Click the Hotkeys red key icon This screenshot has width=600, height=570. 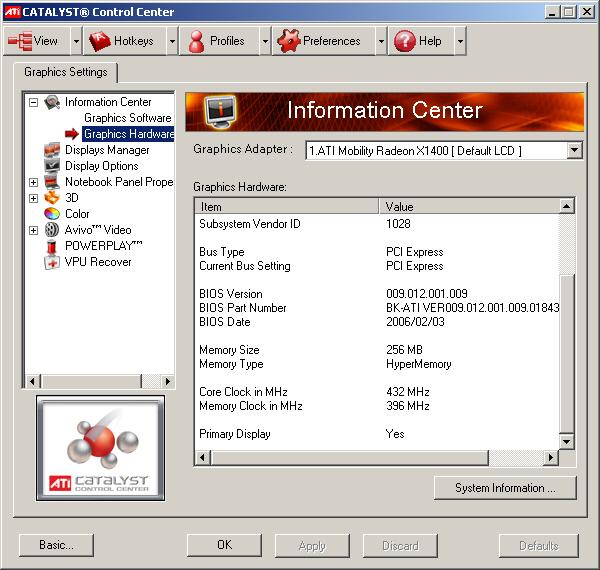coord(99,41)
